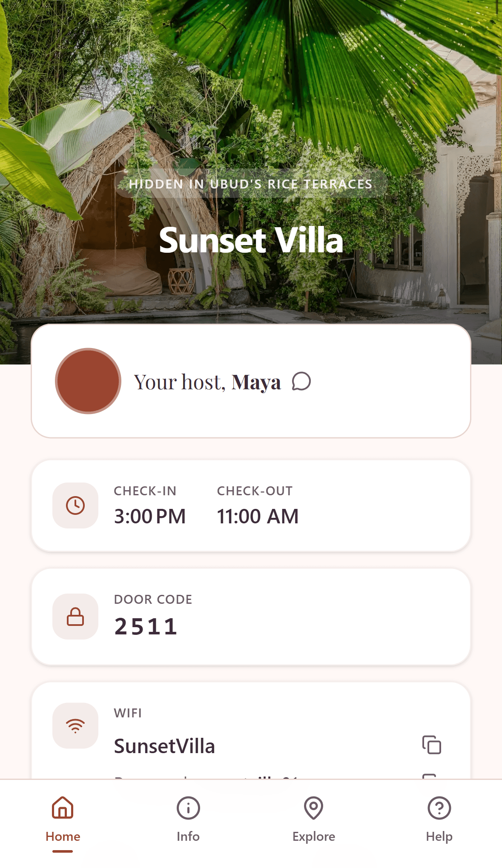502x868 pixels.
Task: Tap the Help tab label
Action: point(439,836)
